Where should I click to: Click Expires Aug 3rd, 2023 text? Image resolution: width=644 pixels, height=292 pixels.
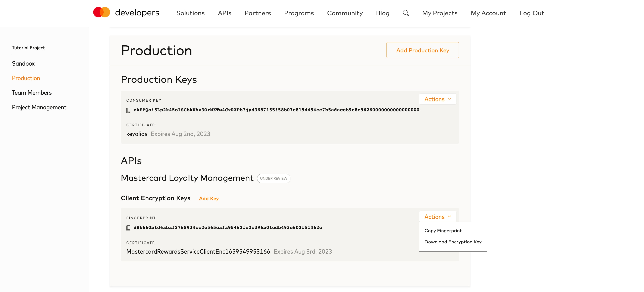pyautogui.click(x=303, y=251)
